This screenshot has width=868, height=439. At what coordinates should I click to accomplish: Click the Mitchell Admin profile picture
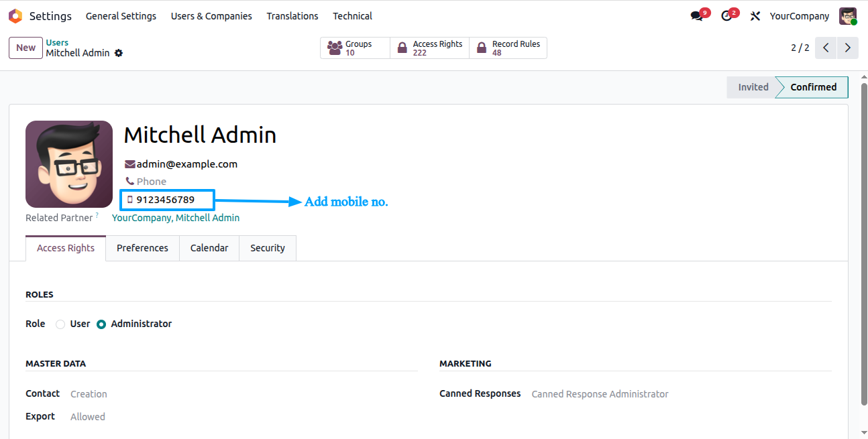tap(69, 164)
